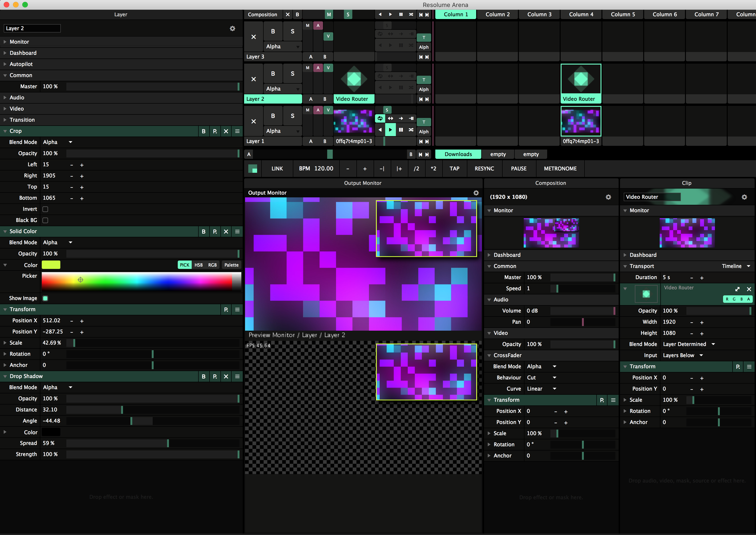The width and height of the screenshot is (756, 535).
Task: Open the Layer panel settings gear
Action: point(233,28)
